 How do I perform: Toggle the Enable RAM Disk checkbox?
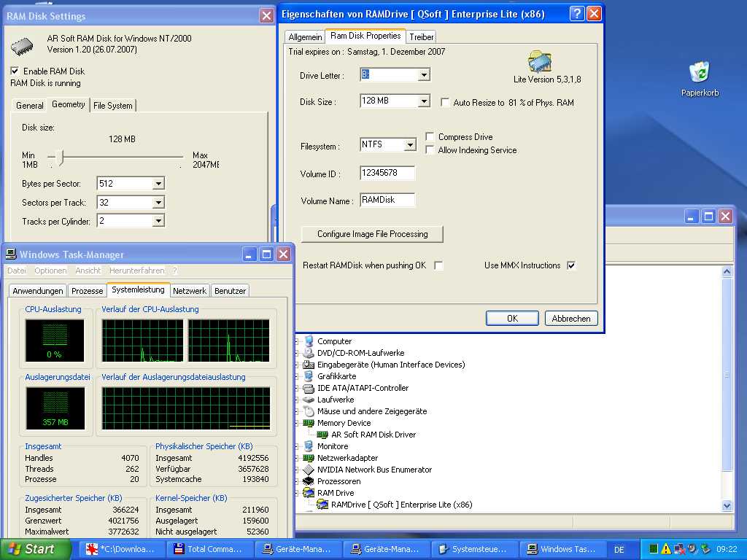point(15,71)
